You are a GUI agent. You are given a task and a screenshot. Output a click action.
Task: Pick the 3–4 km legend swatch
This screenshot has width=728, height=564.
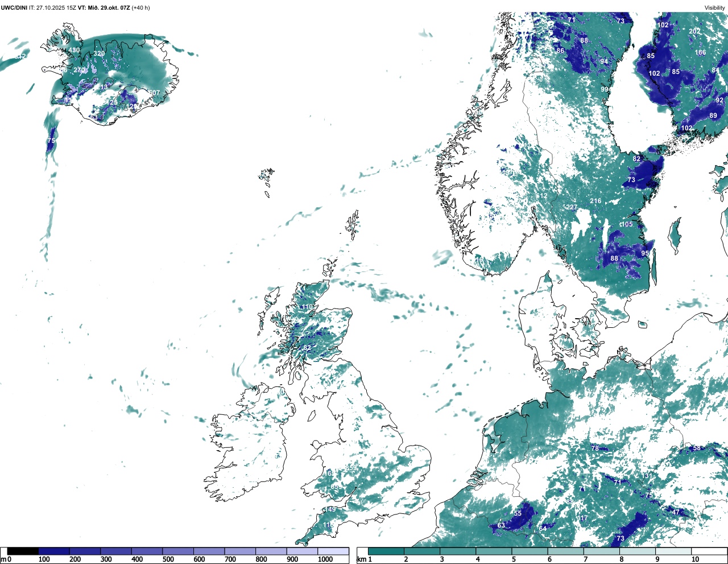tap(458, 551)
